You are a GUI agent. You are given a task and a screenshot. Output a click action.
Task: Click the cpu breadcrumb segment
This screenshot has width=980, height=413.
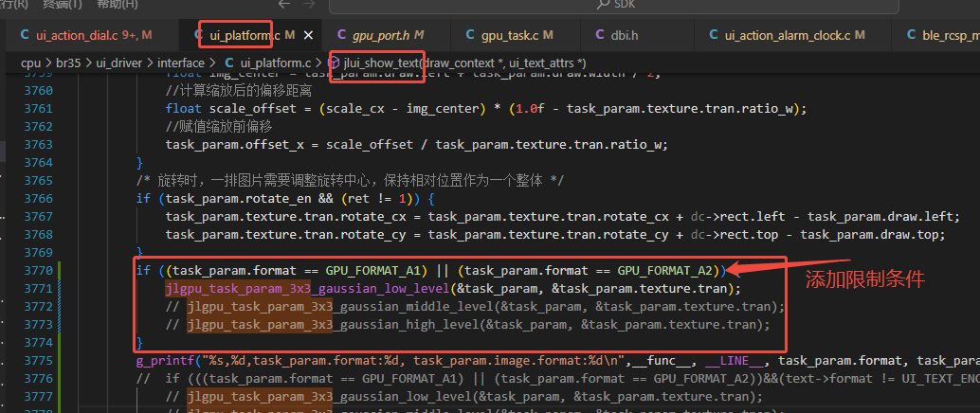[30, 63]
